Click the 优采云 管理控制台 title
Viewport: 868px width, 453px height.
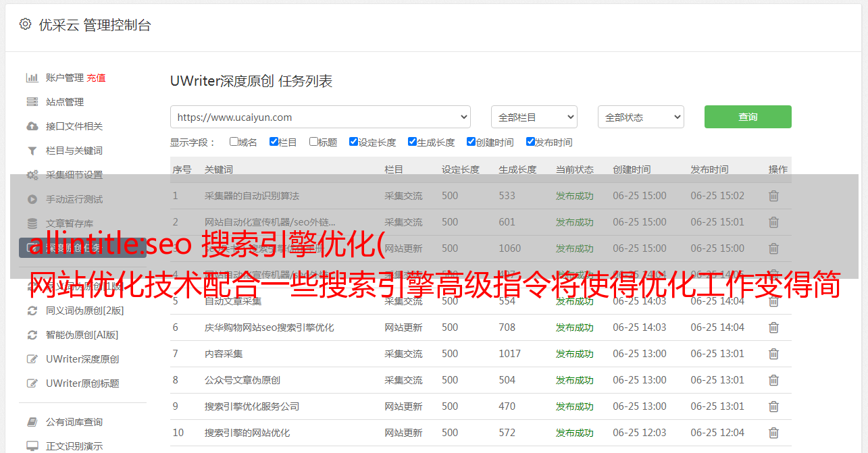(x=95, y=25)
